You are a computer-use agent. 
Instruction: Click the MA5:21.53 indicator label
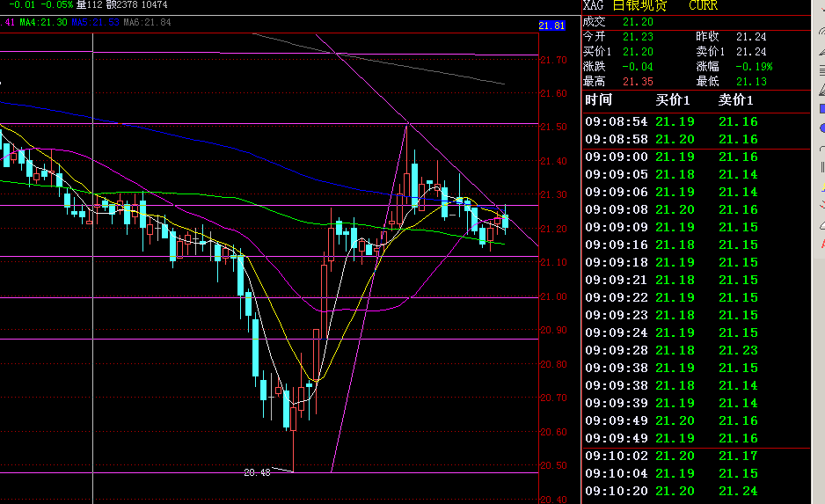(x=95, y=23)
